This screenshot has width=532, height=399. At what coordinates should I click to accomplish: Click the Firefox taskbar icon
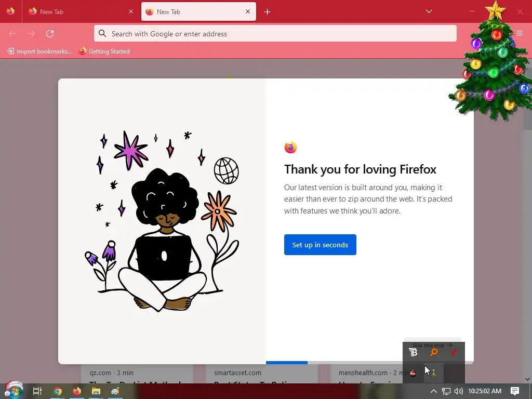point(77,391)
